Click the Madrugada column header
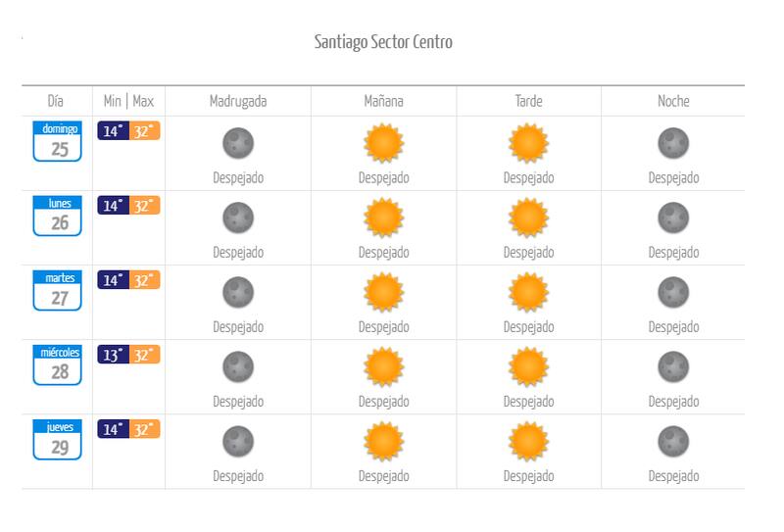Screen dimensions: 784x532 point(238,101)
